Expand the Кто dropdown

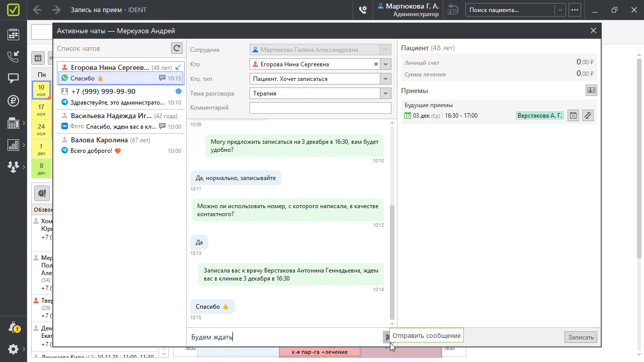pos(386,64)
